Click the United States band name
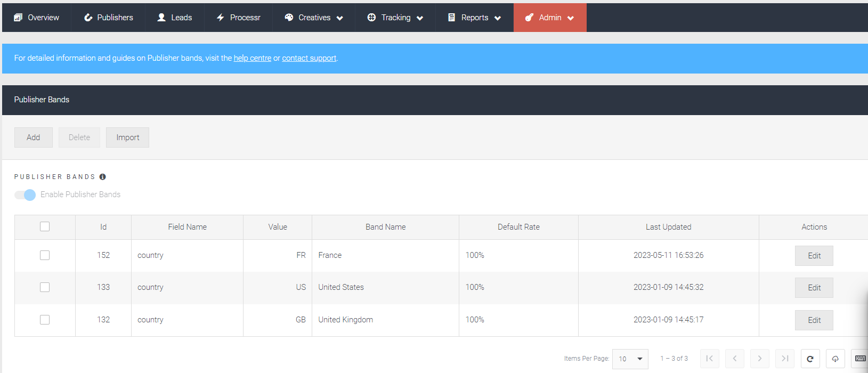This screenshot has width=868, height=373. coord(341,287)
